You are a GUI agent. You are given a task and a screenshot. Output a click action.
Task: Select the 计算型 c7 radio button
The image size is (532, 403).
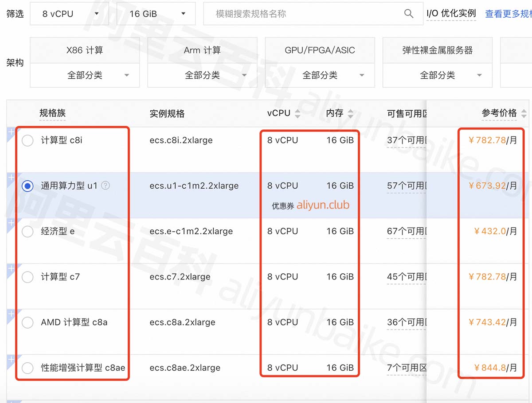pos(27,277)
